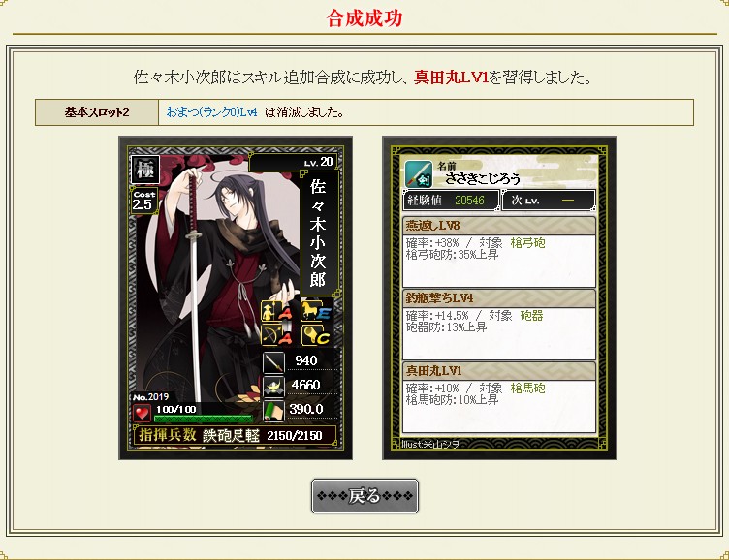The image size is (729, 560).
Task: Select the 真田丸LV1 skill header
Action: (x=499, y=371)
